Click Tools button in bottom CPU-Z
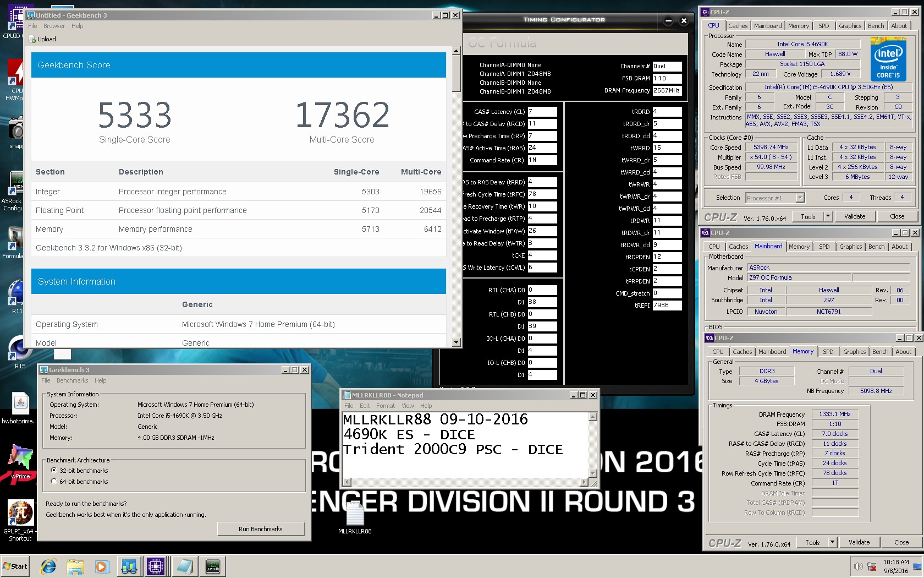The height and width of the screenshot is (578, 924). point(812,542)
